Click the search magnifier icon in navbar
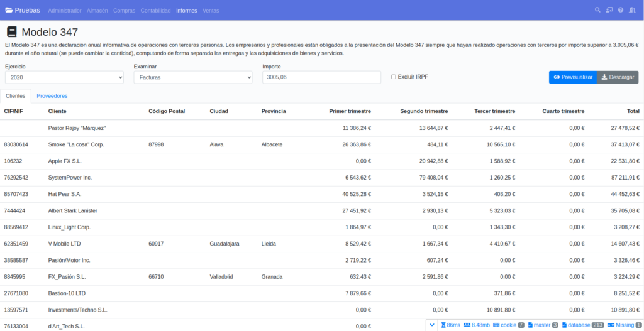Viewport: 644px width, 331px height. (598, 10)
